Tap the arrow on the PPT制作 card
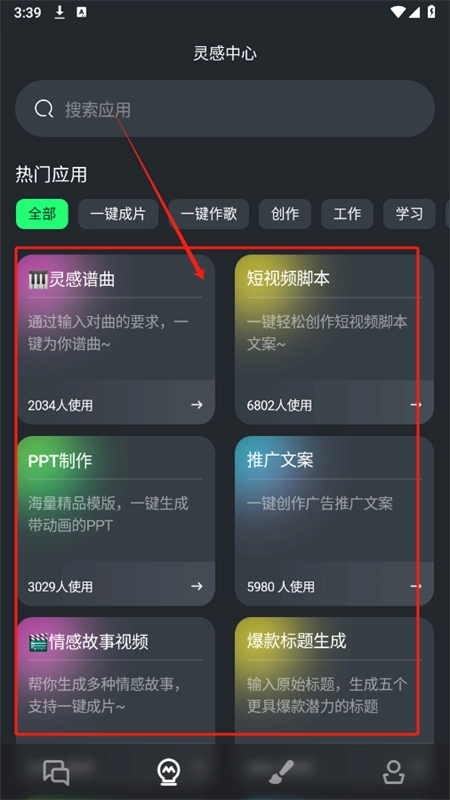The height and width of the screenshot is (800, 450). (197, 586)
